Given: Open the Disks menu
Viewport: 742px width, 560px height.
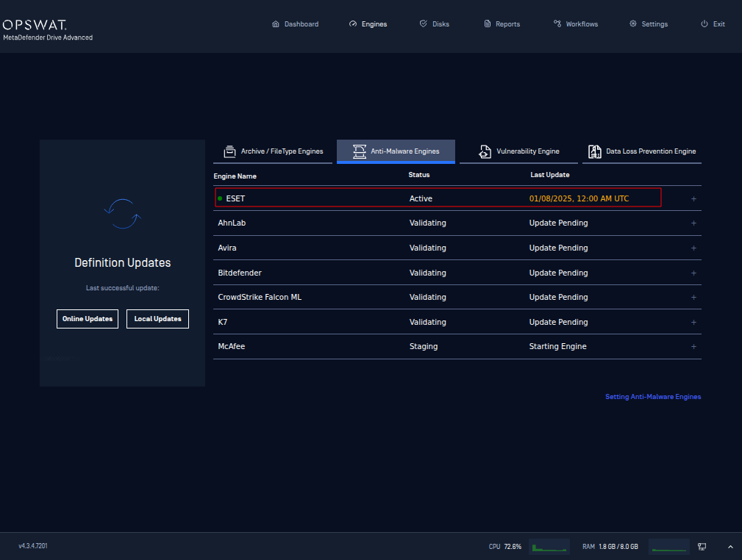Looking at the screenshot, I should [435, 24].
